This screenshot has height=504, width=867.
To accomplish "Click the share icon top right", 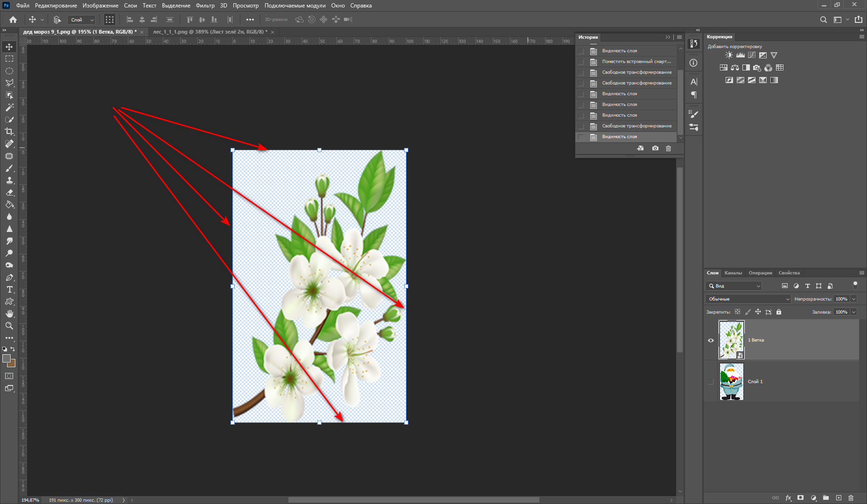I will (859, 20).
